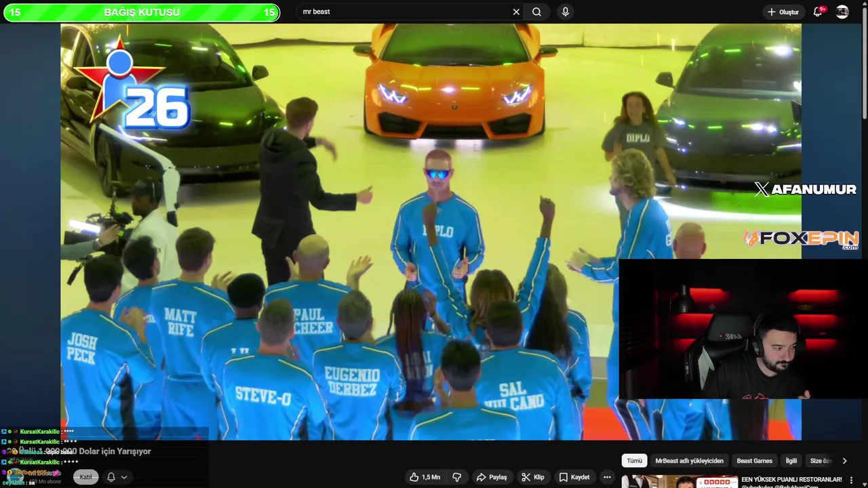Clear the 'mr beast' search text
868x488 pixels.
(516, 12)
